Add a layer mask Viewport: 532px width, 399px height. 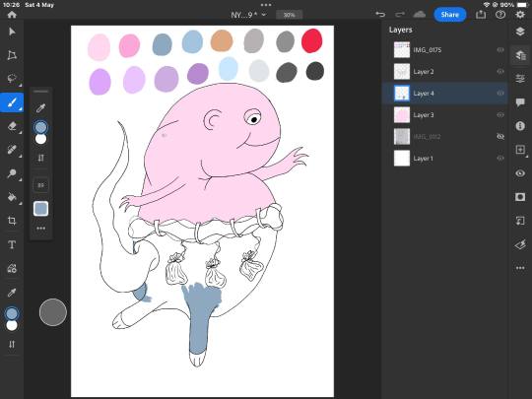pos(520,197)
